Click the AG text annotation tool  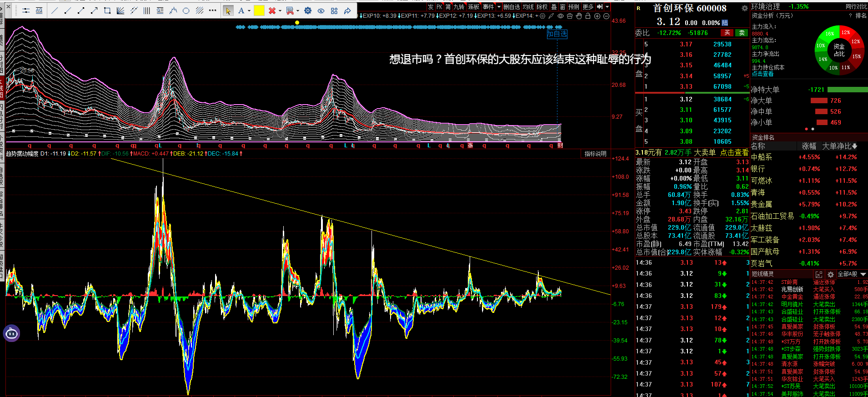pos(39,10)
